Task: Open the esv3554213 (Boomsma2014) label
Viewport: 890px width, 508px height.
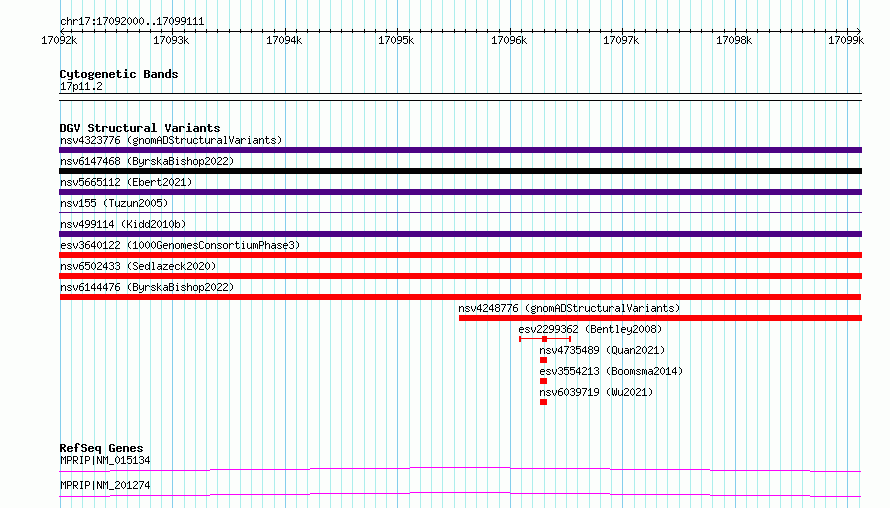Action: (x=611, y=371)
